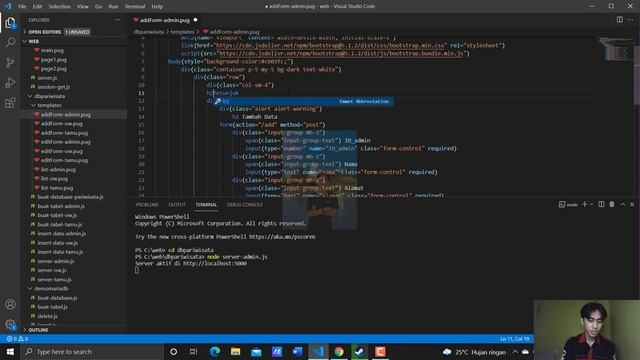Open editForm-admin.pug in the explorer
The image size is (640, 360).
65,142
